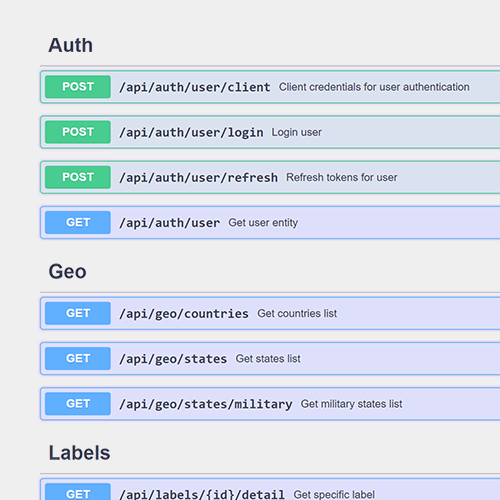Click GET badge for /api/labels/{id}/detail
500x500 pixels.
pos(78,492)
